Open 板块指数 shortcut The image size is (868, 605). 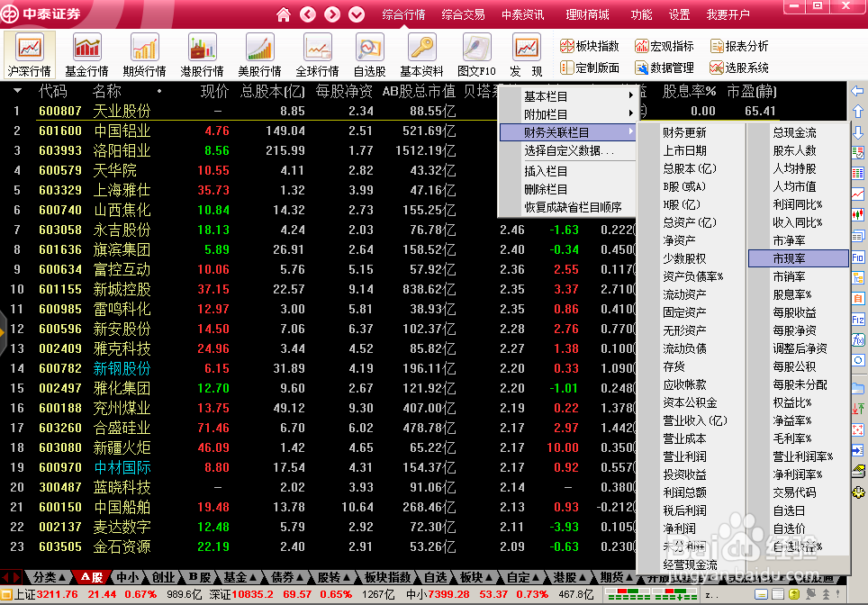click(x=589, y=46)
